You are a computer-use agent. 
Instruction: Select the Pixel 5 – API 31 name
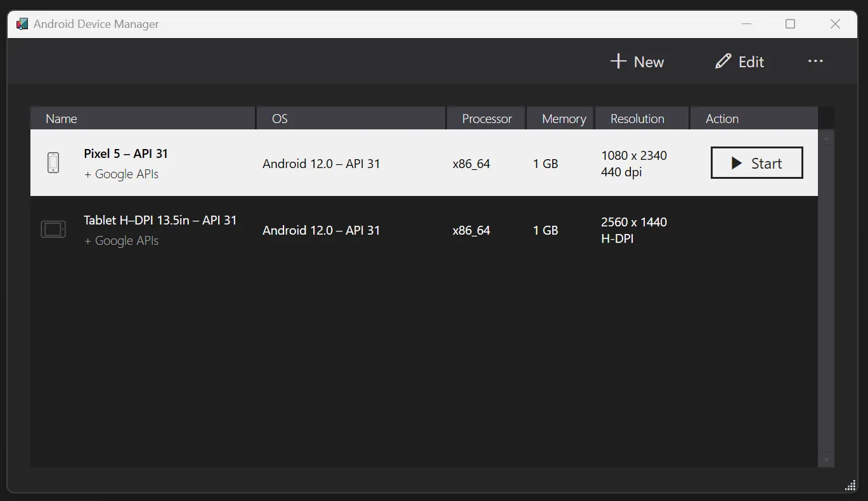coord(126,153)
